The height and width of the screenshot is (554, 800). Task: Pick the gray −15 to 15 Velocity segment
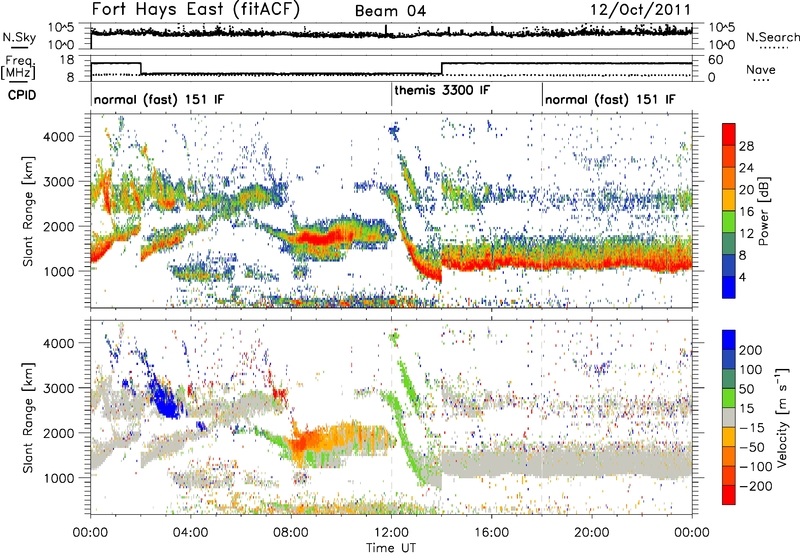point(729,418)
